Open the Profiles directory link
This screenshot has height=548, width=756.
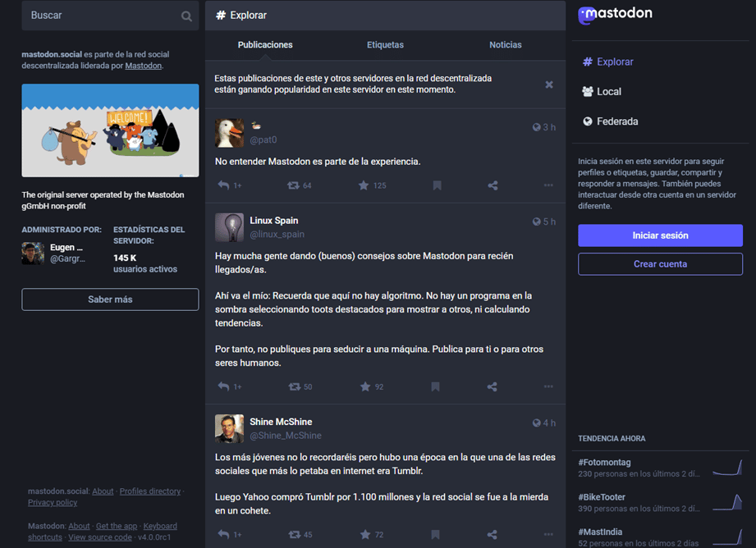[x=150, y=491]
